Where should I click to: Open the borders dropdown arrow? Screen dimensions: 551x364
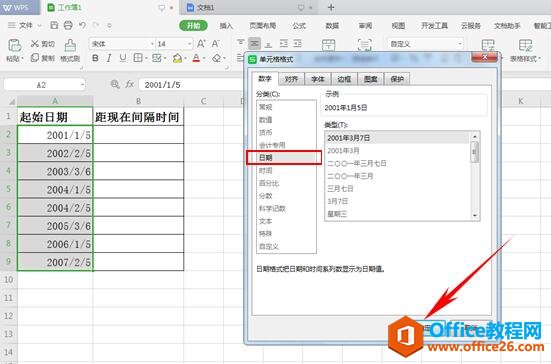tap(146, 58)
